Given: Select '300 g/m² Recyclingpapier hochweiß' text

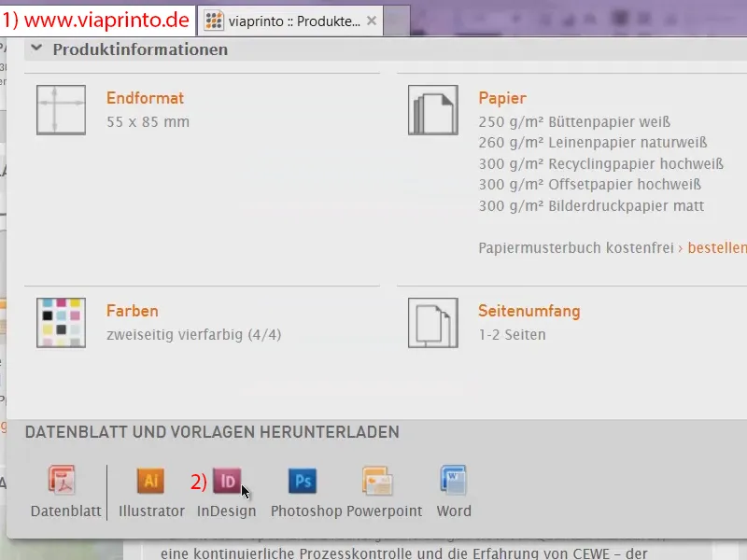Looking at the screenshot, I should pos(600,164).
